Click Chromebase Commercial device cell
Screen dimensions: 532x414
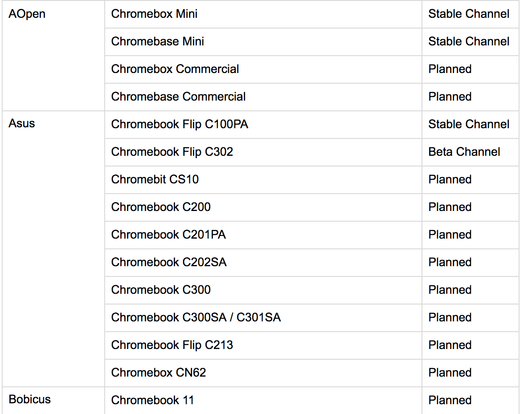[178, 97]
